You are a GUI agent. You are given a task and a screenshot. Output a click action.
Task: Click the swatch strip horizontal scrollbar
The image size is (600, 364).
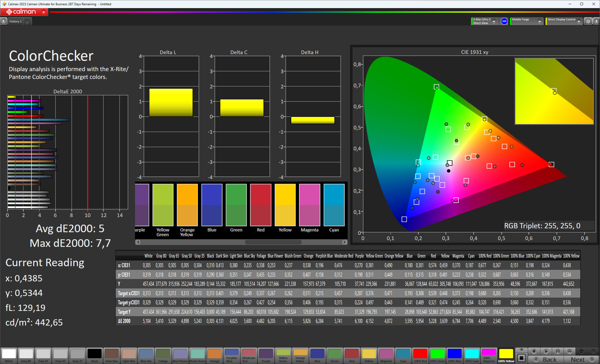coord(241,242)
